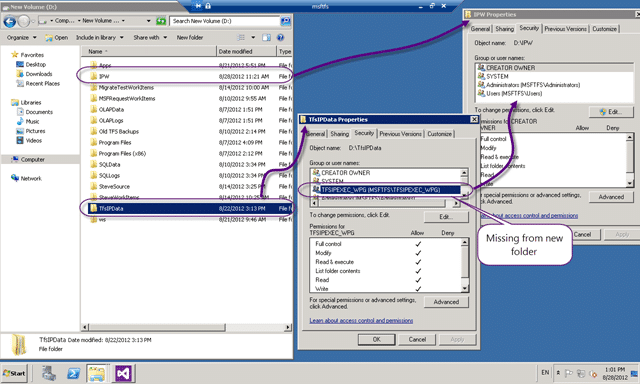Click the file list horizontal scrollbar
The image size is (640, 384).
coord(186,327)
